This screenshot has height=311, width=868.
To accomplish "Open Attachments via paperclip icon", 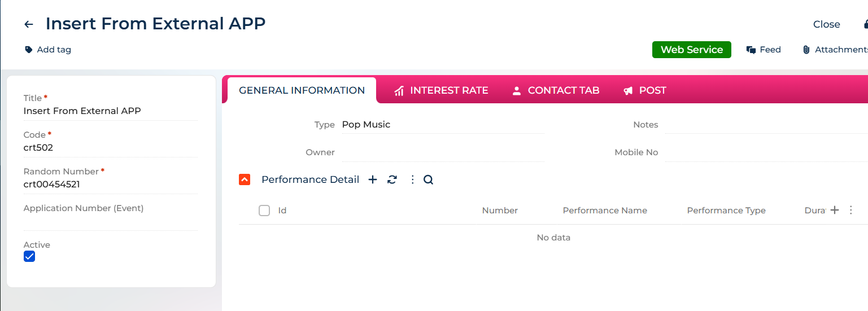I will 806,50.
